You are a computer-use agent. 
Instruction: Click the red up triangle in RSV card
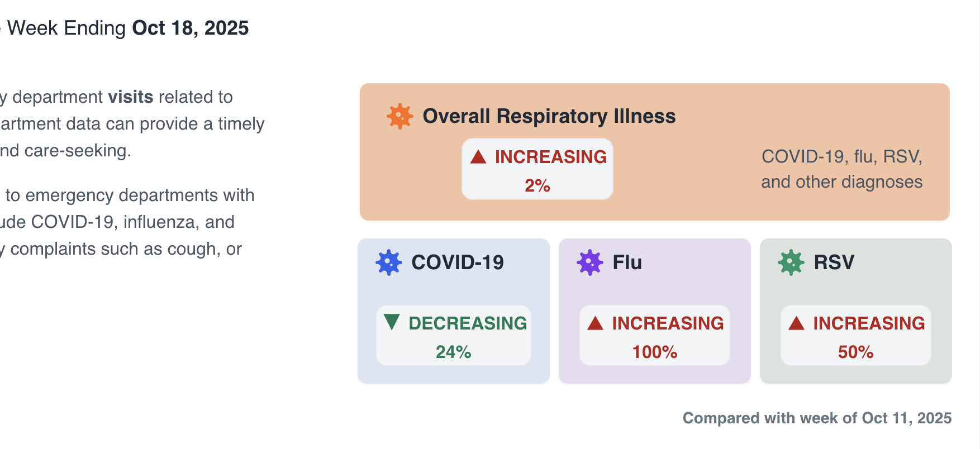click(x=797, y=323)
